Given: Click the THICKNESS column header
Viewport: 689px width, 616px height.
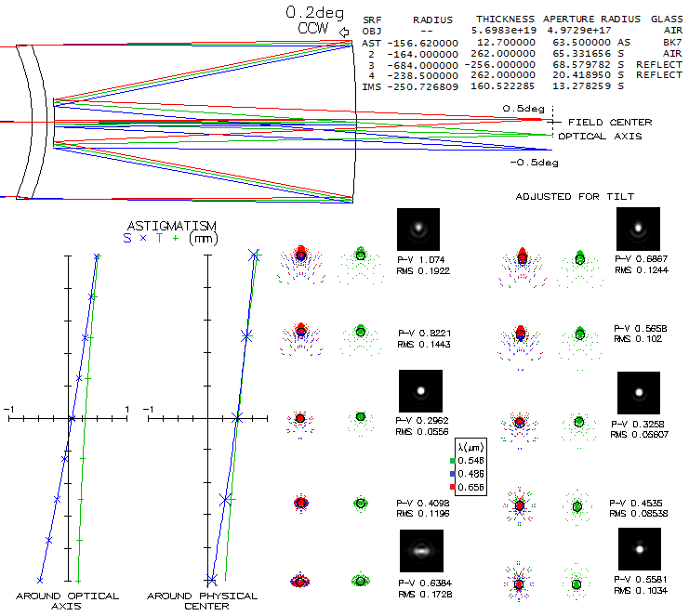Looking at the screenshot, I should coord(505,19).
